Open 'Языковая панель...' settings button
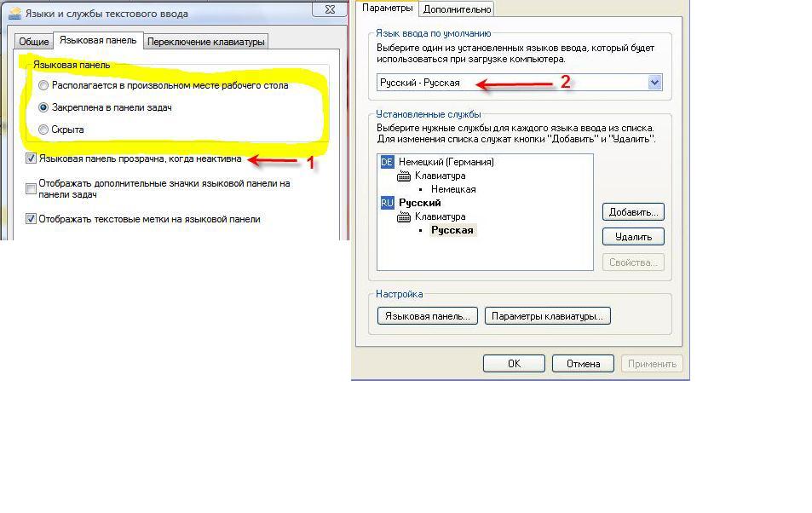This screenshot has height=513, width=812. [427, 316]
